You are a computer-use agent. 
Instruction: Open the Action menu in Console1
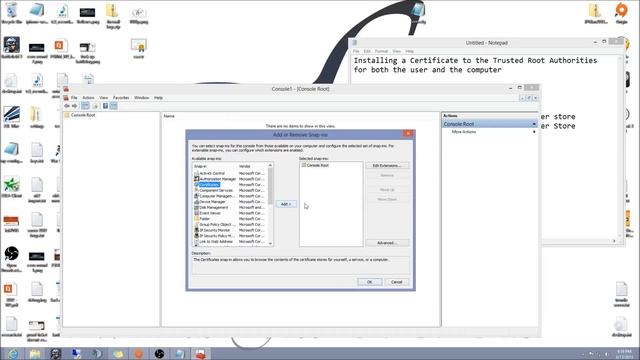click(x=88, y=98)
